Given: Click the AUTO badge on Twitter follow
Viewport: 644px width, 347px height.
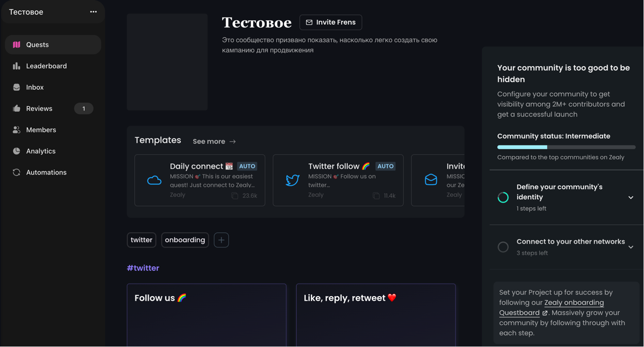Looking at the screenshot, I should click(x=385, y=166).
